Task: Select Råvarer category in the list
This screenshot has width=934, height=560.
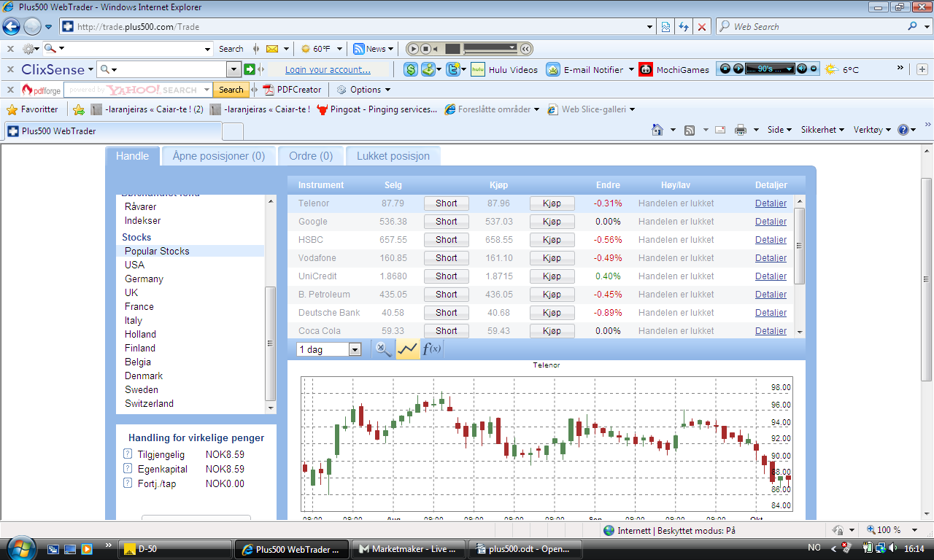Action: 141,206
